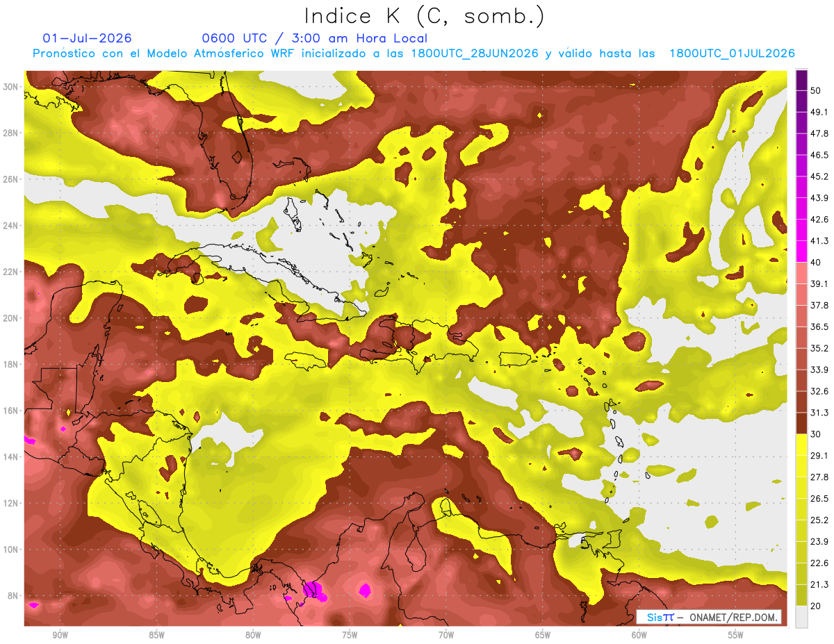This screenshot has height=644, width=834.
Task: Click the colorbar value "49.1"
Action: pos(819,112)
